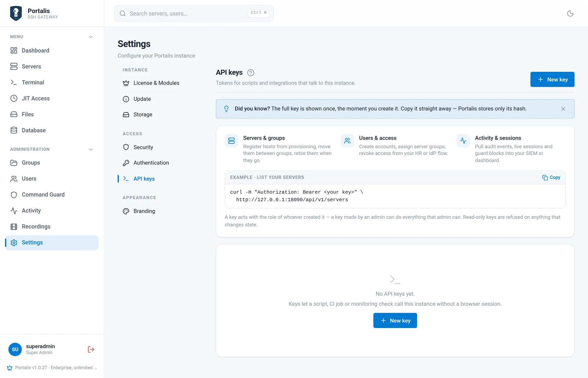
Task: Open the Database section
Action: tap(52, 130)
